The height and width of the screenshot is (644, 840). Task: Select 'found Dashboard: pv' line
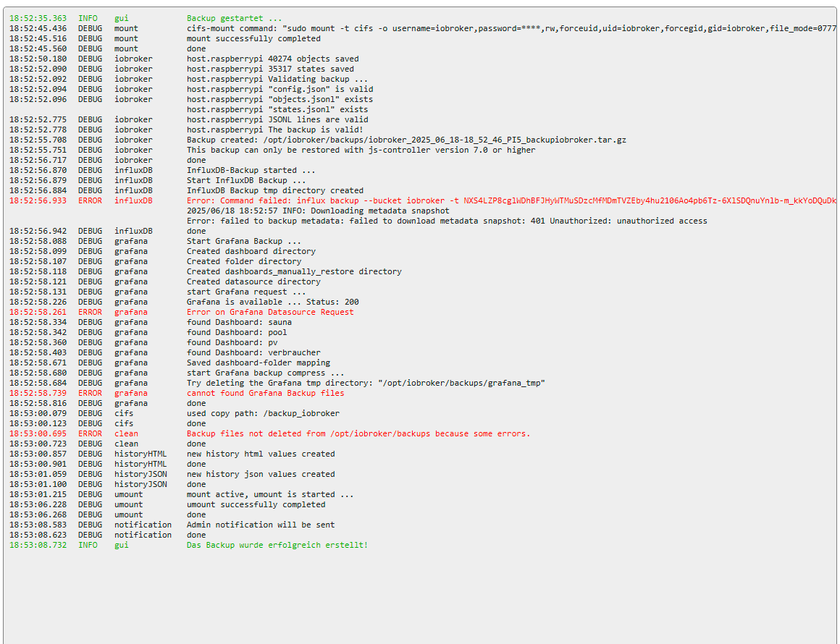(232, 344)
